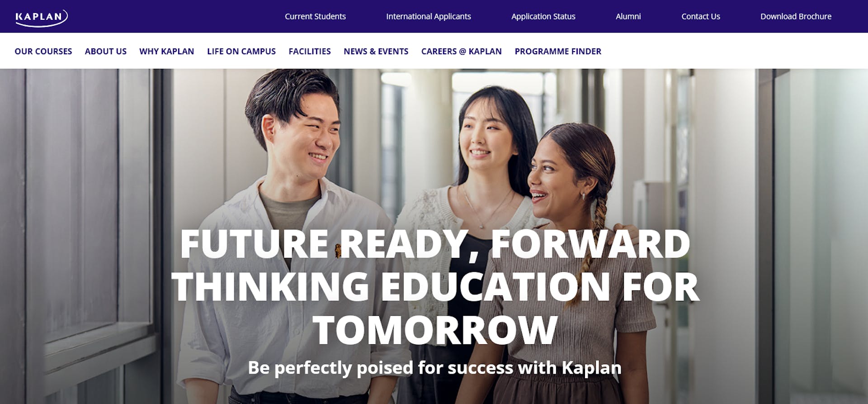Screen dimensions: 868x404
Task: Click Download Brochure link
Action: [796, 16]
